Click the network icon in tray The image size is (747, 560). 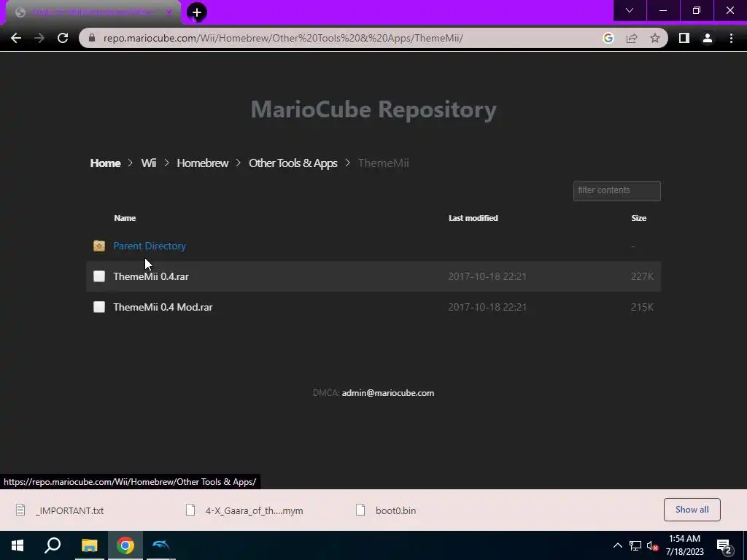click(635, 545)
